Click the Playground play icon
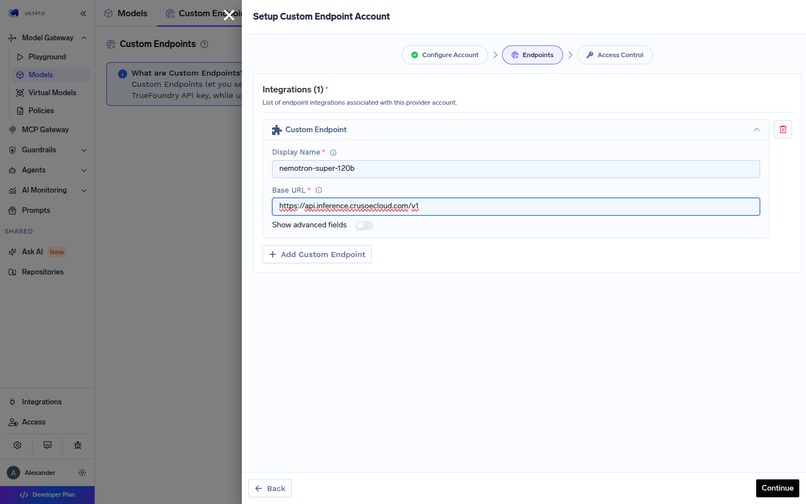This screenshot has height=504, width=806. click(20, 57)
